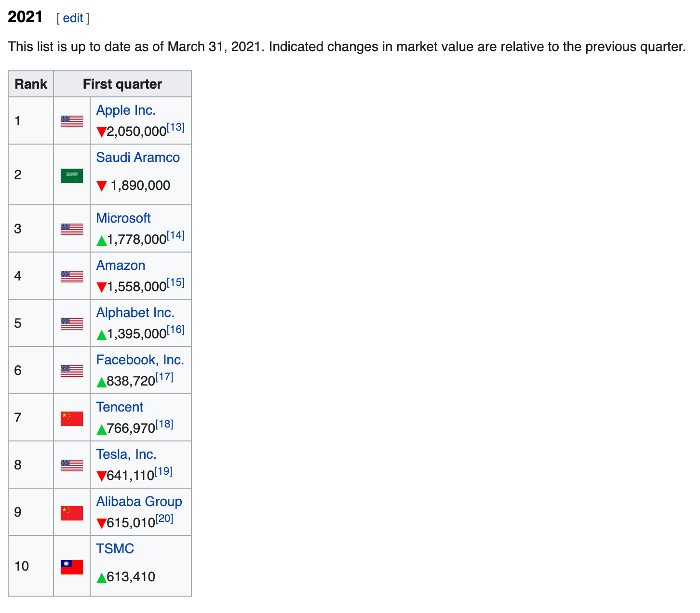700x613 pixels.
Task: Select the value 2,050,000
Action: [x=136, y=132]
